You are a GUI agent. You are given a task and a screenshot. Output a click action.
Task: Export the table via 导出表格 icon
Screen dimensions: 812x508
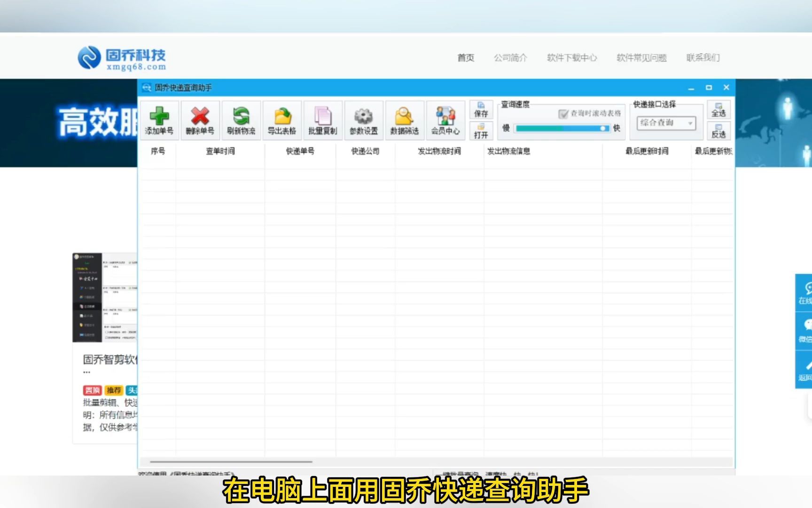point(282,120)
